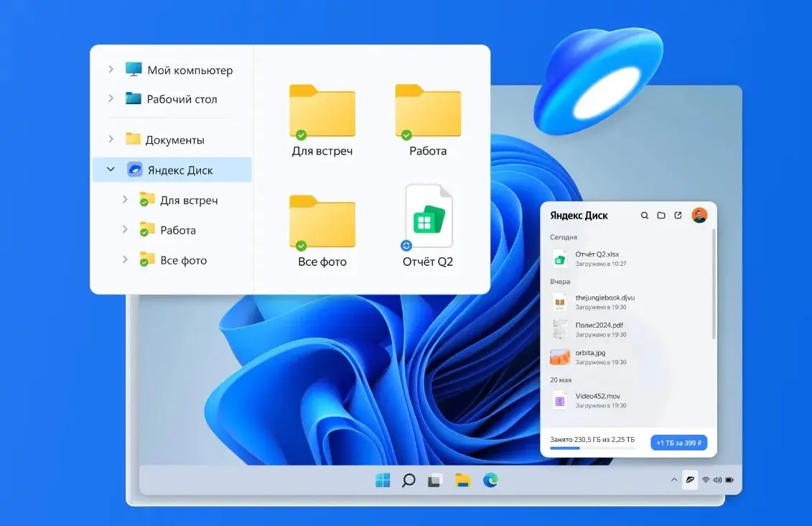Launch Microsoft Edge from the taskbar
Viewport: 812px width, 526px height.
pos(490,481)
